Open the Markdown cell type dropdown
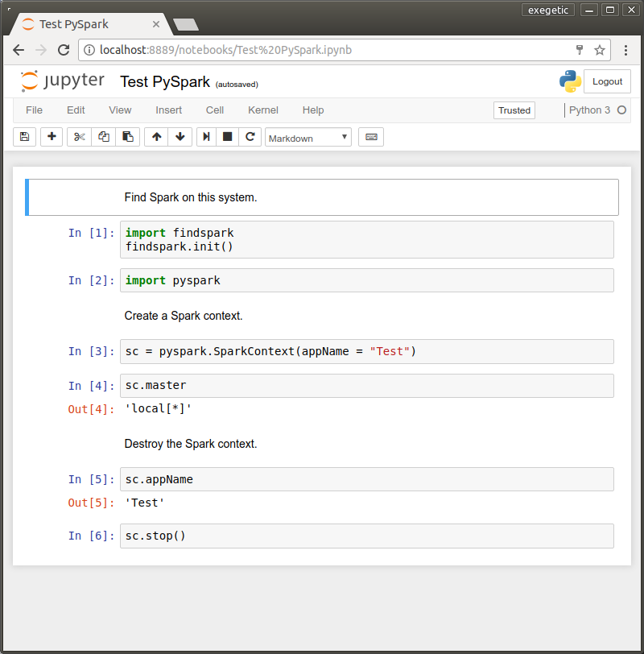Viewport: 644px width, 654px height. click(308, 138)
